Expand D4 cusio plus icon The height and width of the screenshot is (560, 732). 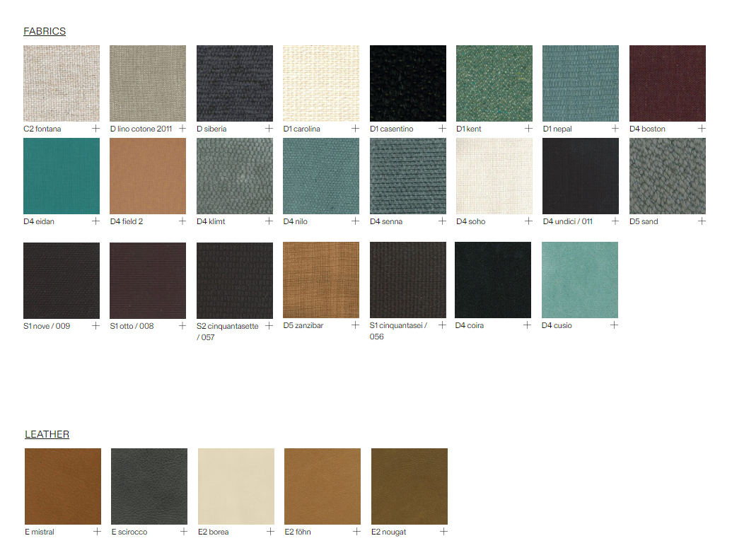pyautogui.click(x=614, y=325)
